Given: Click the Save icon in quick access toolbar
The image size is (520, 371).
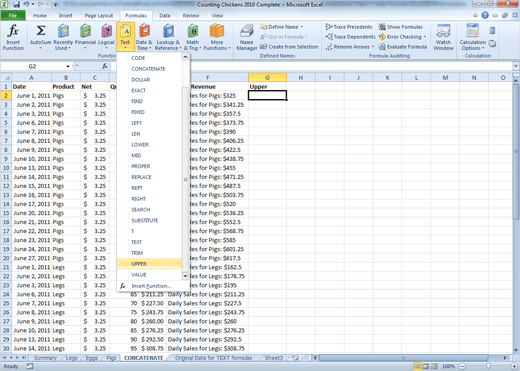Looking at the screenshot, I should click(x=16, y=5).
